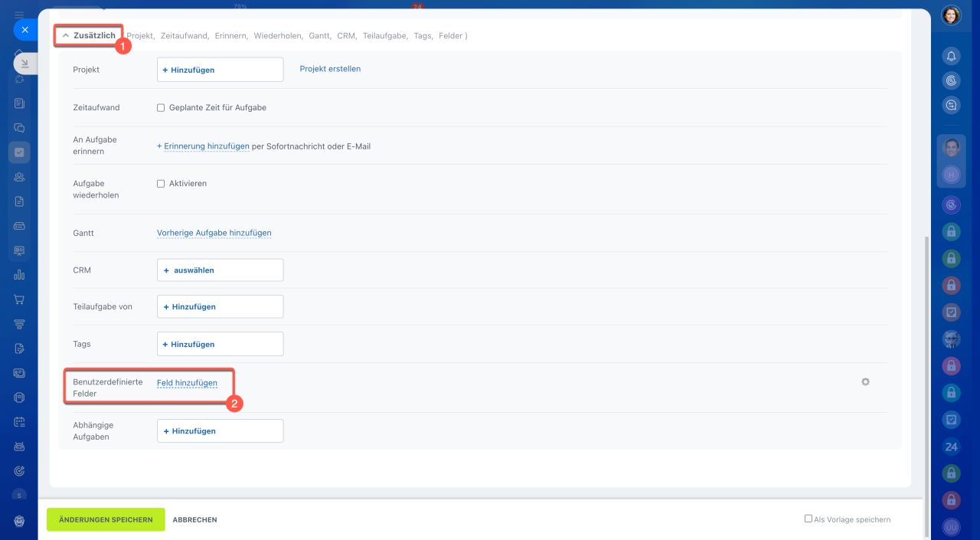
Task: Open the contact card icon in sidebar
Action: pyautogui.click(x=19, y=373)
